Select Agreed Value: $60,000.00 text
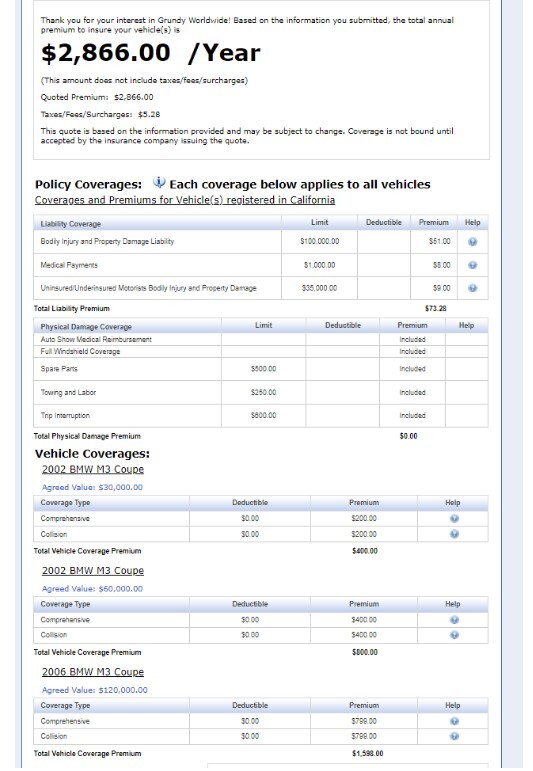 point(92,589)
